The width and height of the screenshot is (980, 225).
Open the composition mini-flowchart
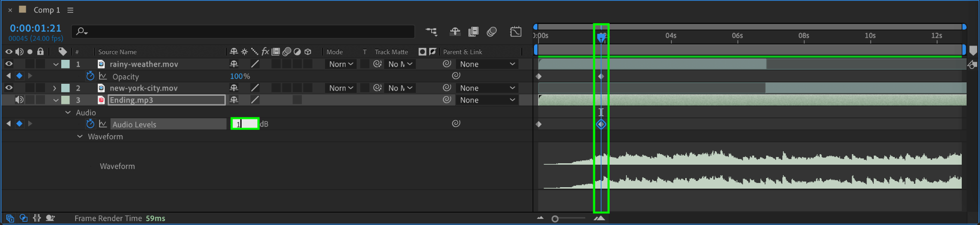431,32
